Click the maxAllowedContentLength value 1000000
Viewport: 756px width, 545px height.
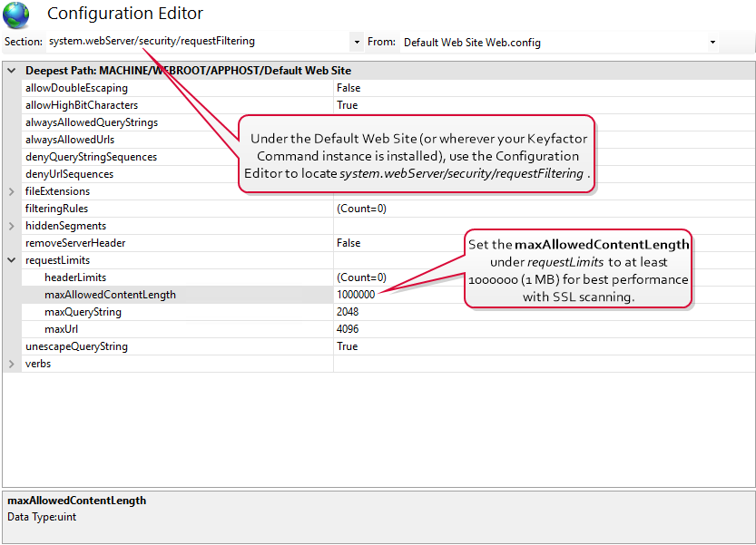tap(356, 295)
